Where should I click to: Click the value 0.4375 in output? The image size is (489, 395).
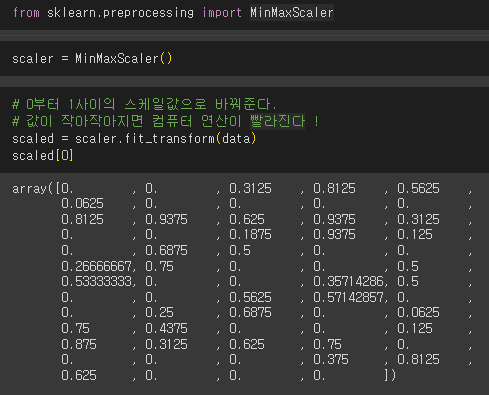(166, 329)
